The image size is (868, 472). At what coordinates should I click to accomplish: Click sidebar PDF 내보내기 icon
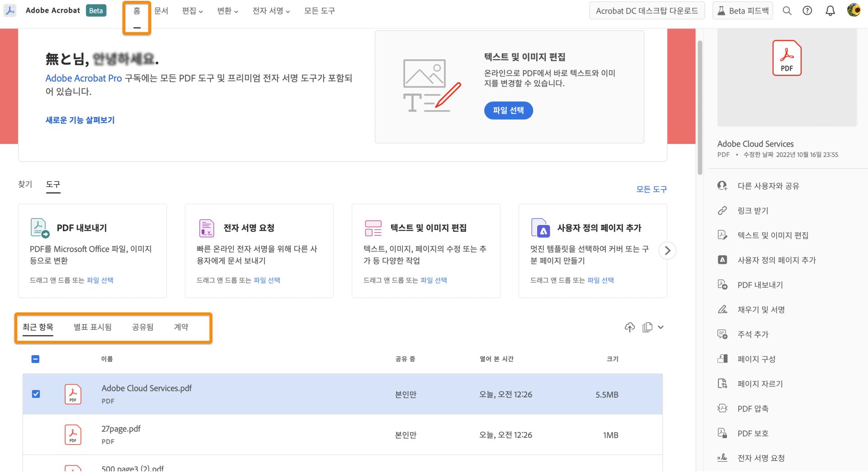click(x=722, y=285)
